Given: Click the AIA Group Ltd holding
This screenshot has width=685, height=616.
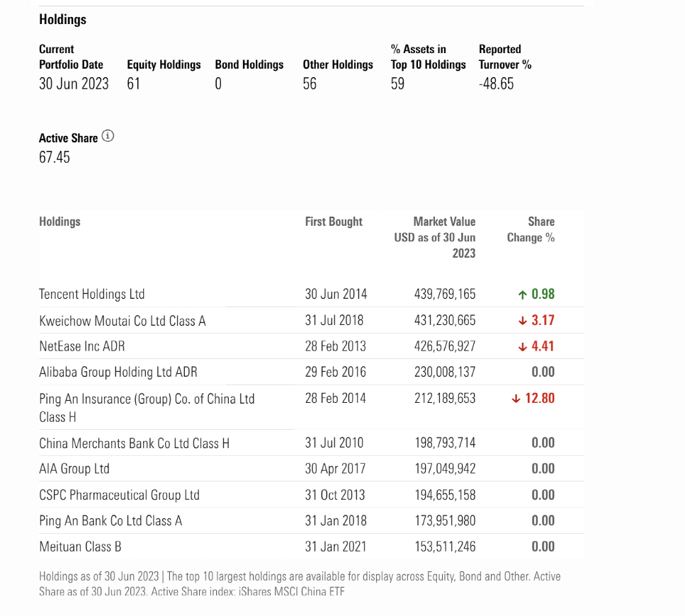Looking at the screenshot, I should click(74, 469).
